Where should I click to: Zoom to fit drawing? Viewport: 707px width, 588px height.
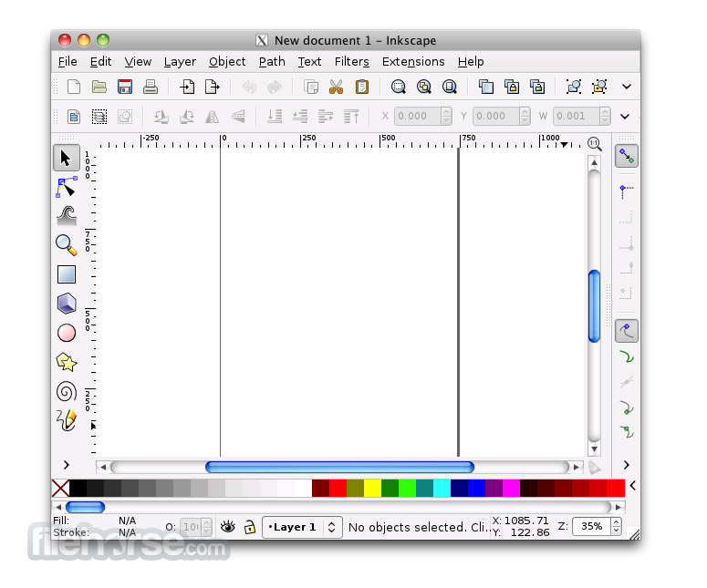(424, 87)
